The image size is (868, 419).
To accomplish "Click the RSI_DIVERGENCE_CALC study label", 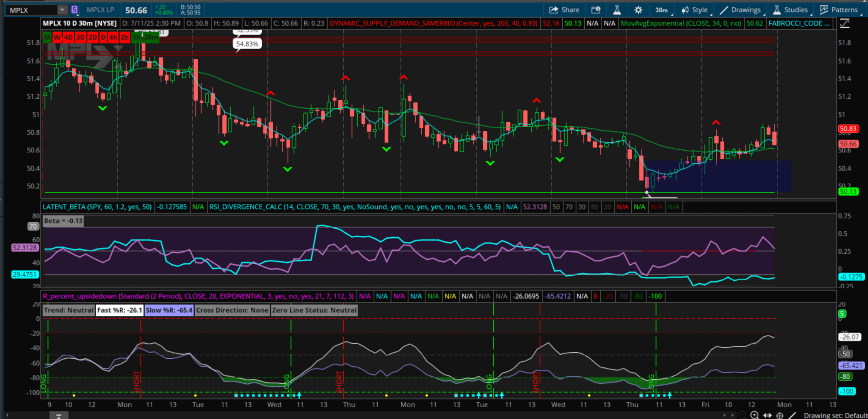I will (355, 207).
